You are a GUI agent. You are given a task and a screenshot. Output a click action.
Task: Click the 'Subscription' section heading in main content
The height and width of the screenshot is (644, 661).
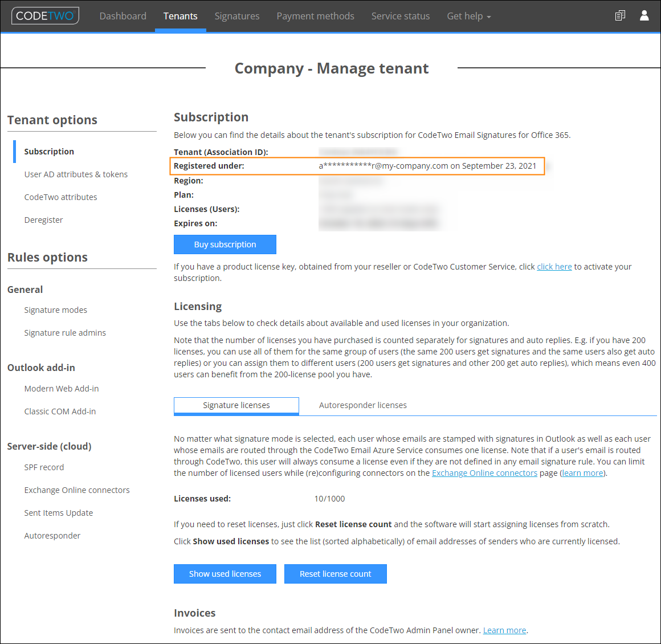(211, 117)
